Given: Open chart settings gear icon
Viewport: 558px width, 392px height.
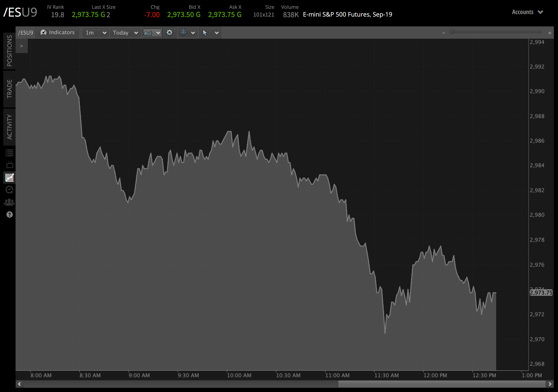Looking at the screenshot, I should (169, 33).
